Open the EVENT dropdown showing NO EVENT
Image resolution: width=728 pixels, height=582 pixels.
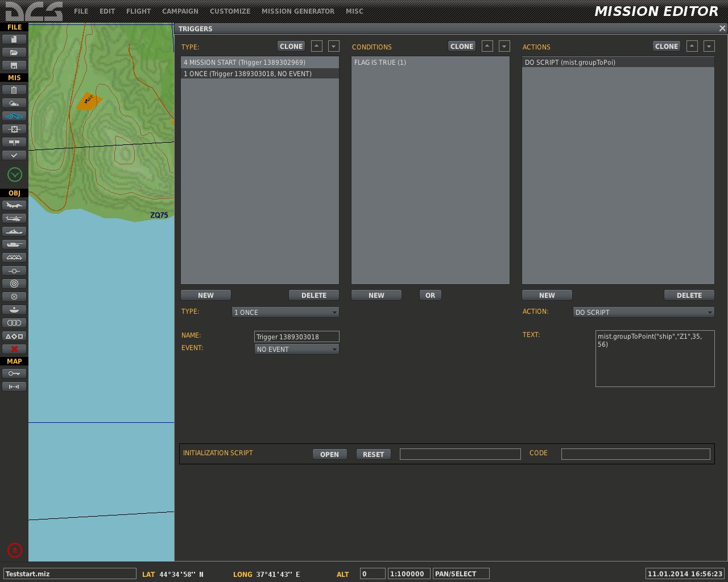point(297,349)
